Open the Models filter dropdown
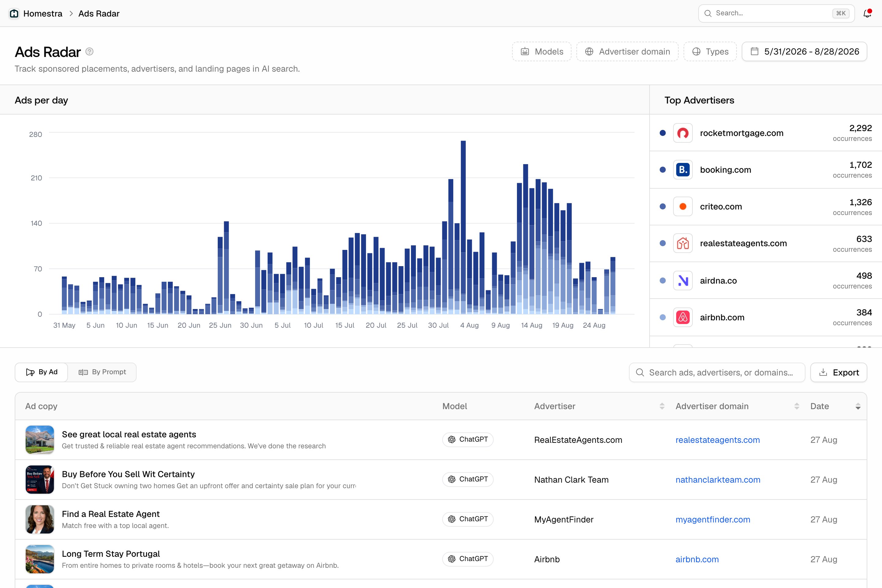Screen dimensions: 882x588 541,51
